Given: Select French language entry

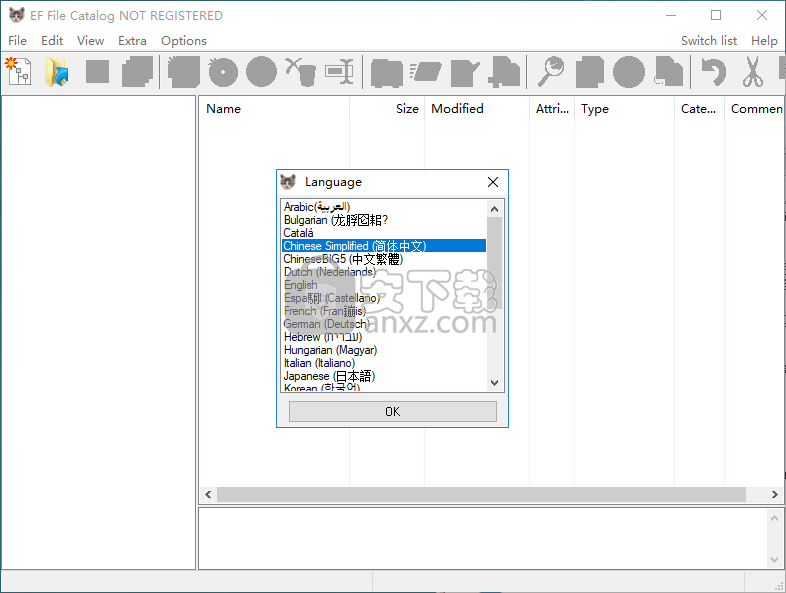Looking at the screenshot, I should [383, 311].
